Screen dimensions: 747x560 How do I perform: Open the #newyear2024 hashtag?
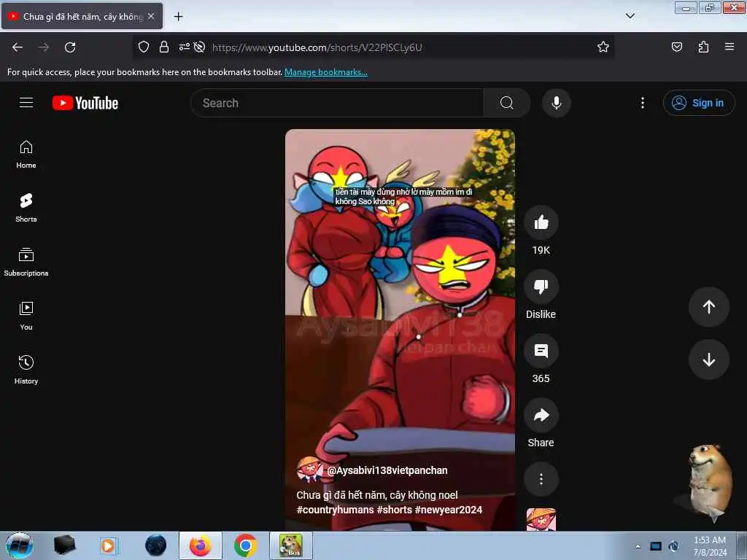click(x=449, y=510)
